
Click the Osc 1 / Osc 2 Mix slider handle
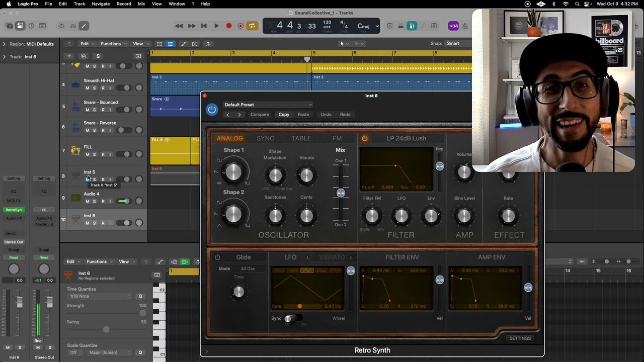tap(341, 193)
